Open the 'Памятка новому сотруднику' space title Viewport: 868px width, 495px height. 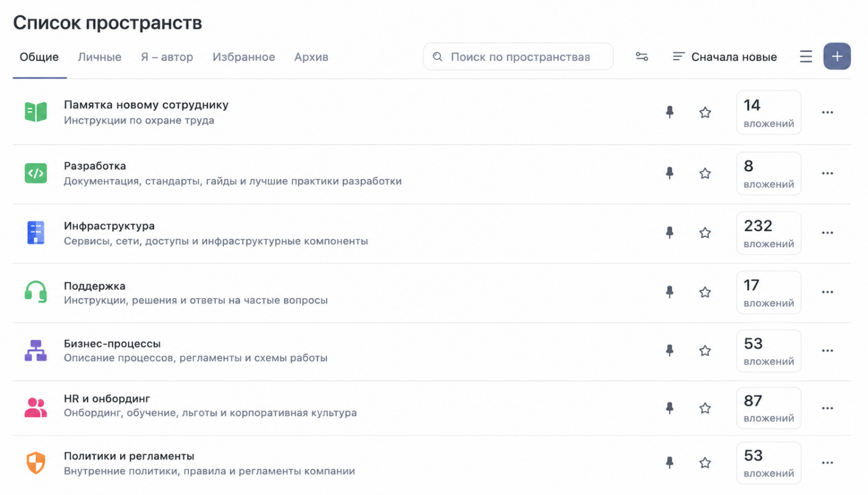coord(146,105)
